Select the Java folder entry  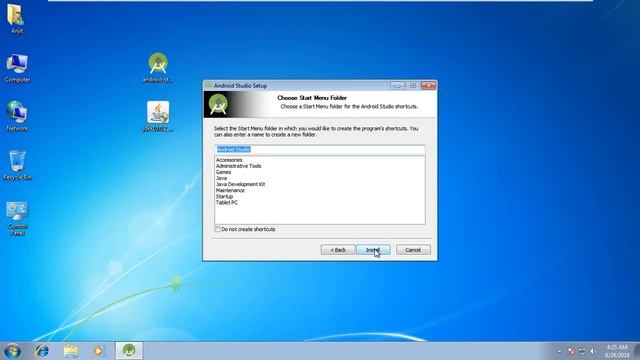click(221, 178)
